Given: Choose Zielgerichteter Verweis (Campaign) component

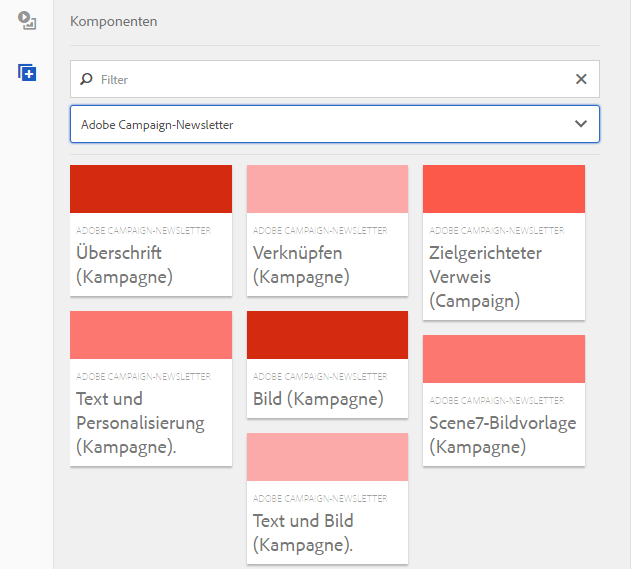Looking at the screenshot, I should coord(503,276).
